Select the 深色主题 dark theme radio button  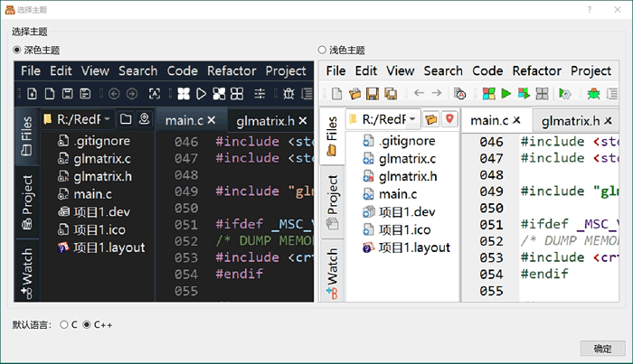point(16,50)
